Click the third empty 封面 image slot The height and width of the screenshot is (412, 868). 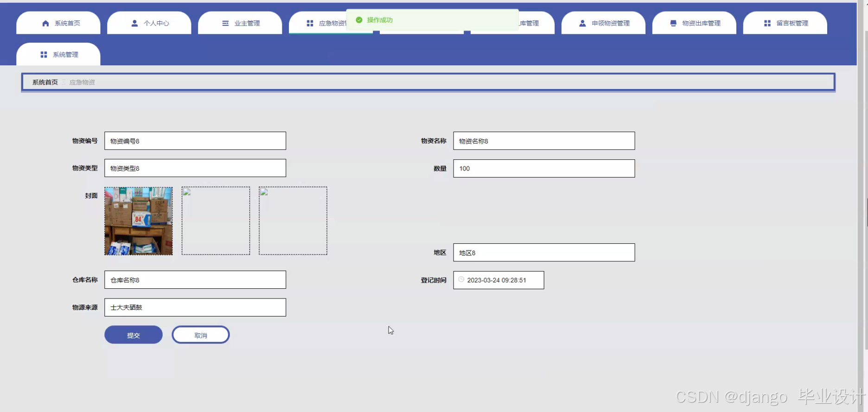tap(293, 221)
